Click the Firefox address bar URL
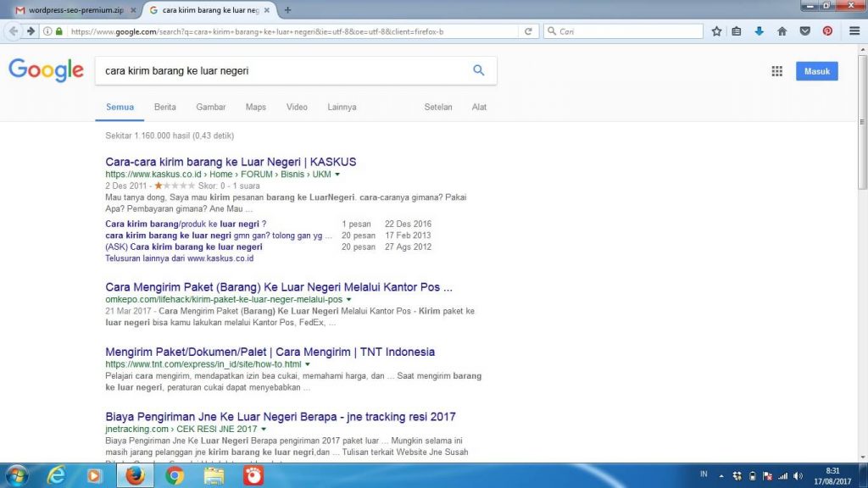The width and height of the screenshot is (868, 488). pos(293,31)
